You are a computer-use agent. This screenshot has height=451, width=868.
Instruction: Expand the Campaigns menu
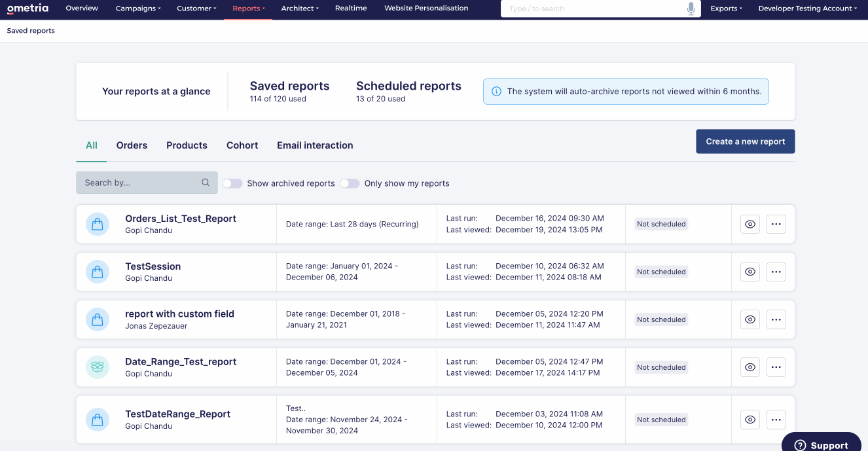138,9
